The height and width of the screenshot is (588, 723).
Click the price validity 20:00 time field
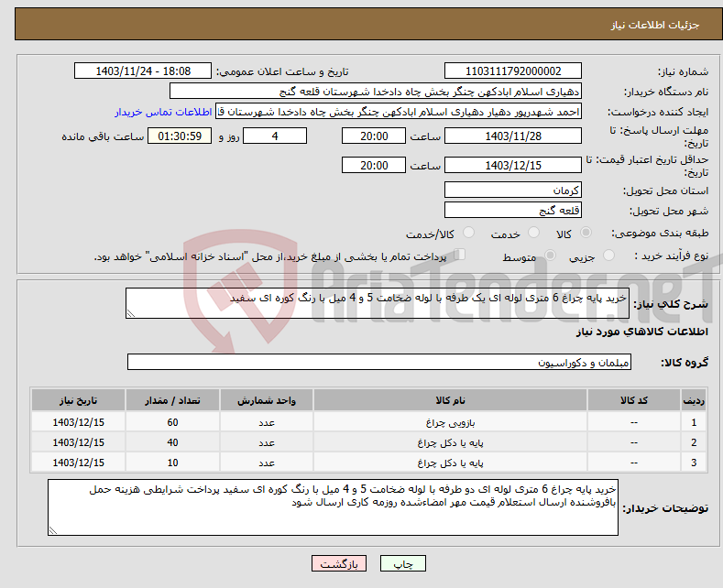(374, 165)
